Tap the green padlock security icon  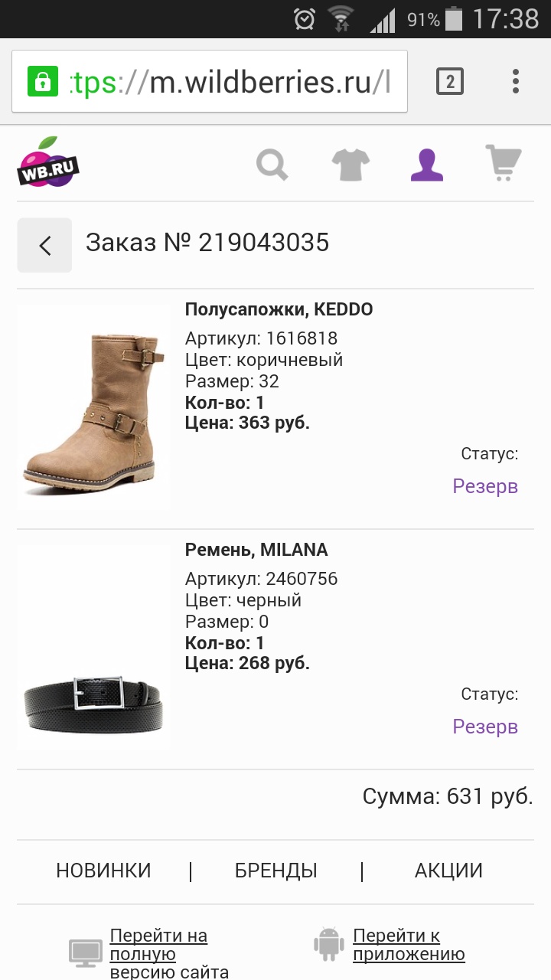click(x=43, y=81)
